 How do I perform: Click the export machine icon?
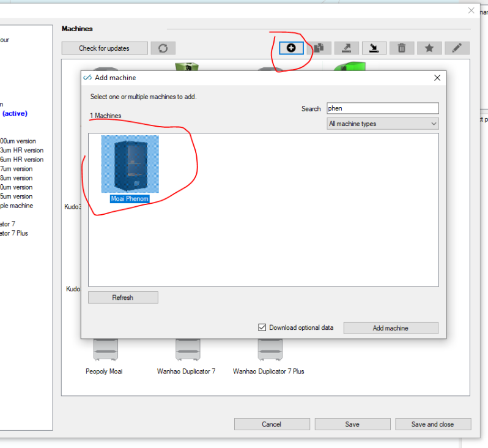pos(346,48)
